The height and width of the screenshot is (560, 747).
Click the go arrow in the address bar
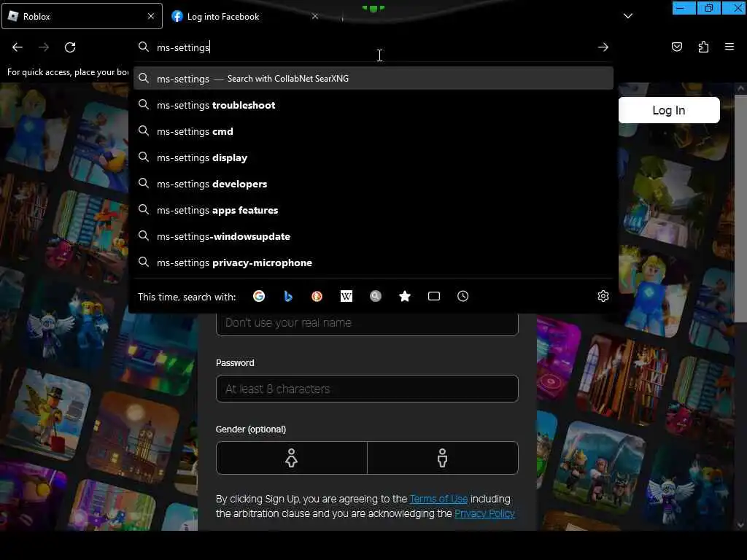603,47
